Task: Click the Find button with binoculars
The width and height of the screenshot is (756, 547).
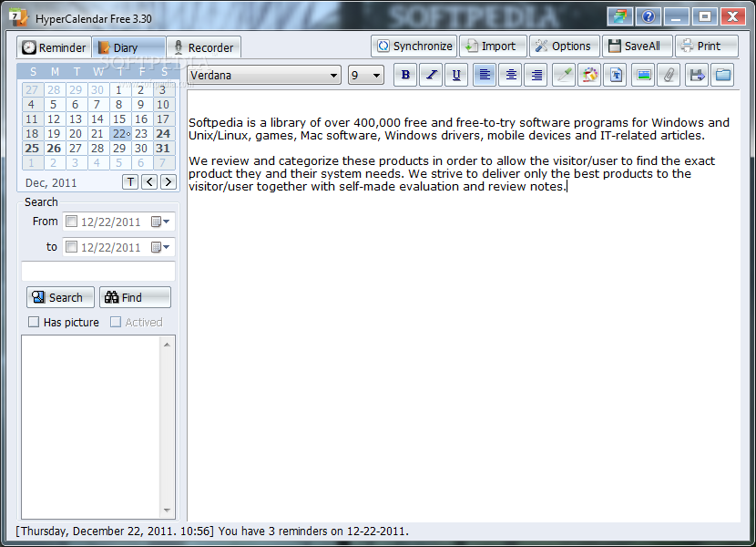Action: tap(135, 297)
